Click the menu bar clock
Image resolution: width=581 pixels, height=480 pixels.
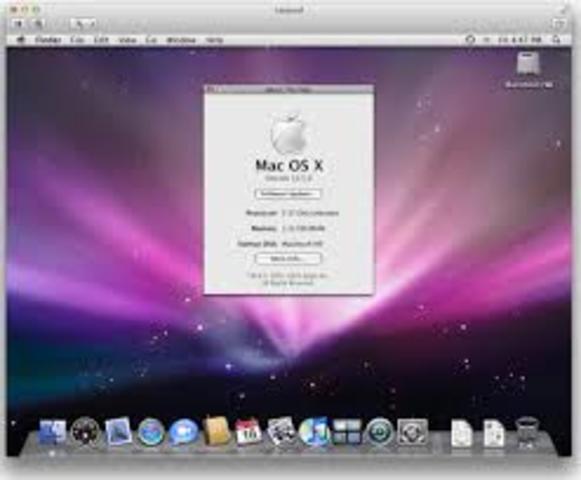[x=519, y=39]
